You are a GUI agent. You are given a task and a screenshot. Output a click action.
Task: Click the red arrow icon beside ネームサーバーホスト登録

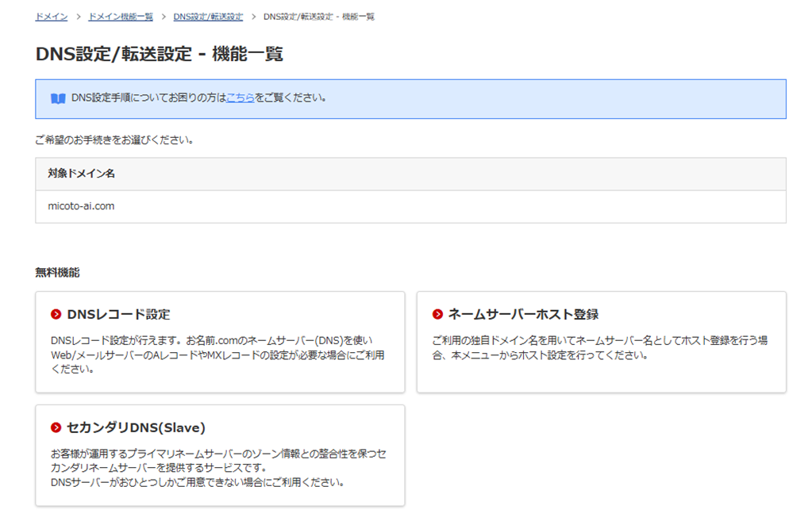point(437,314)
